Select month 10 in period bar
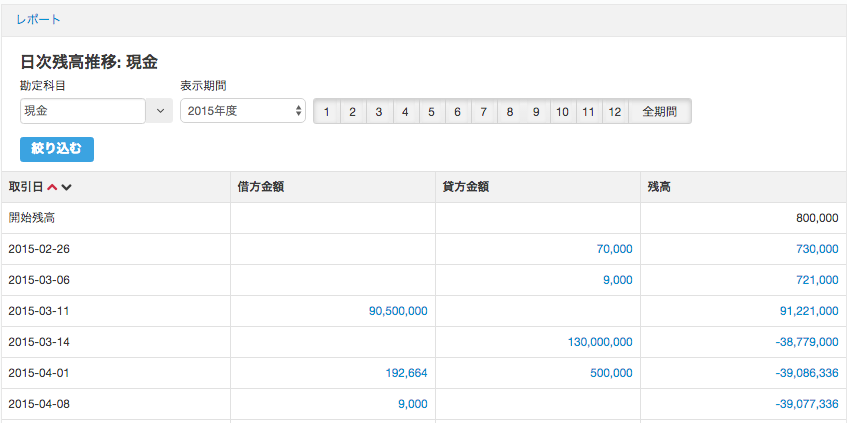 coord(562,112)
